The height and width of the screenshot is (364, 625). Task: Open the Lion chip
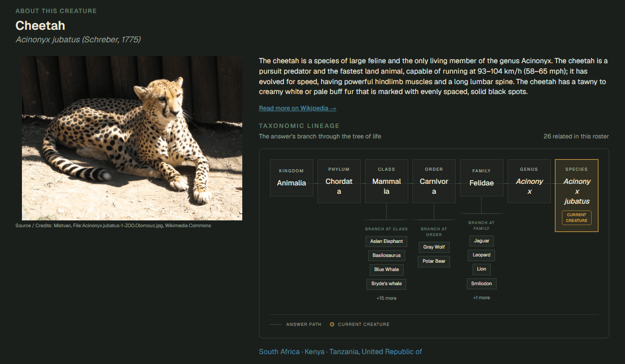pos(481,269)
